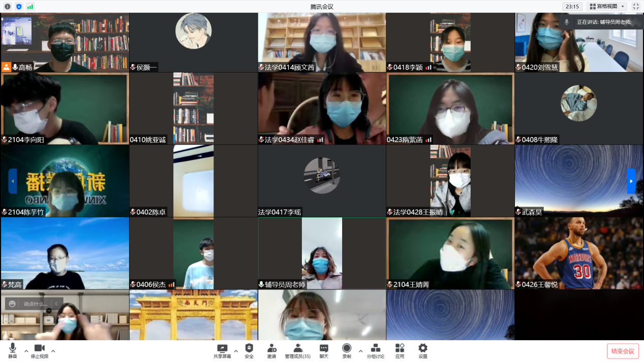Turn off camera with 停止视频
The width and height of the screenshot is (644, 362).
[x=39, y=350]
